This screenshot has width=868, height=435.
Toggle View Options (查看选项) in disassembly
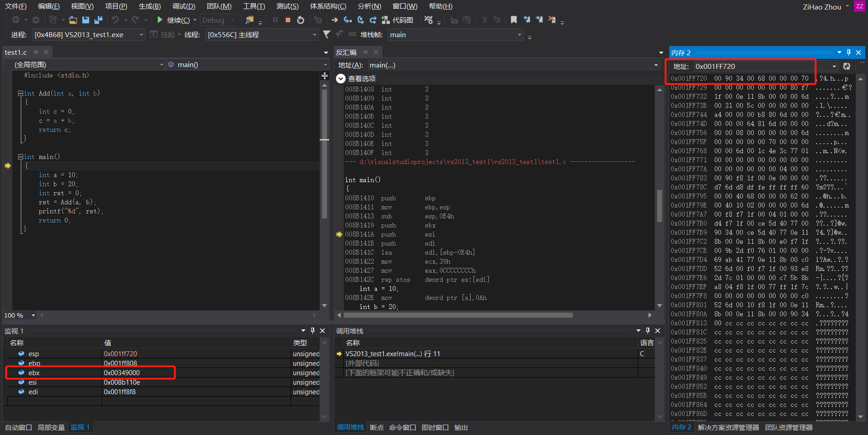[341, 79]
